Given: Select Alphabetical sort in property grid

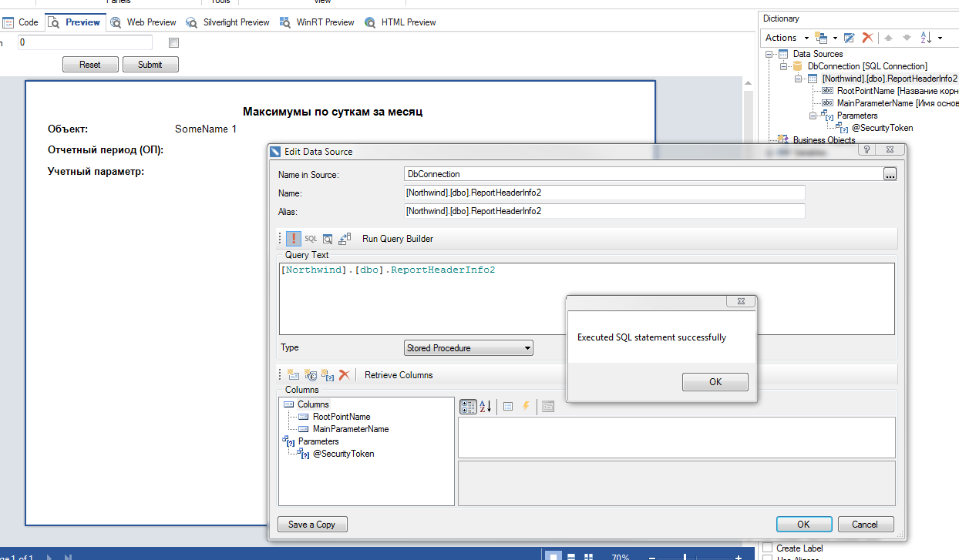Looking at the screenshot, I should [x=486, y=406].
